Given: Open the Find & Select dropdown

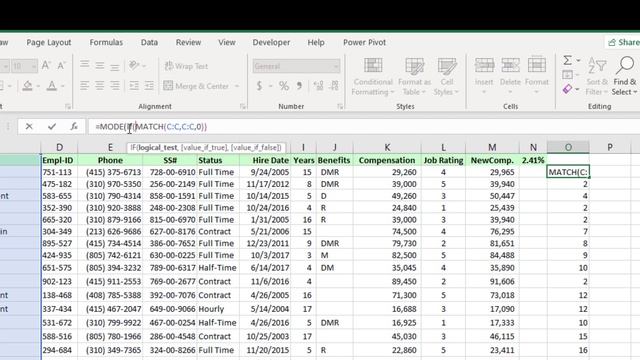Looking at the screenshot, I should pos(624,77).
